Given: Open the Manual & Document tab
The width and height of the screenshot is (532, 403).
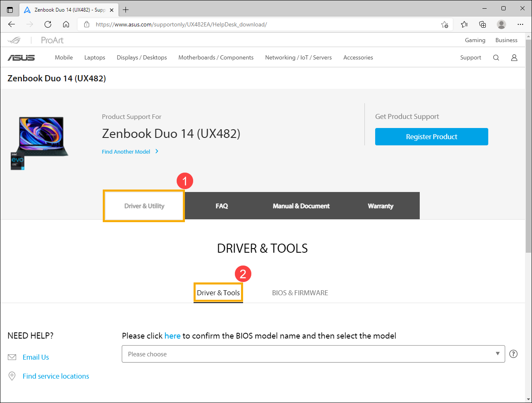Looking at the screenshot, I should click(301, 206).
